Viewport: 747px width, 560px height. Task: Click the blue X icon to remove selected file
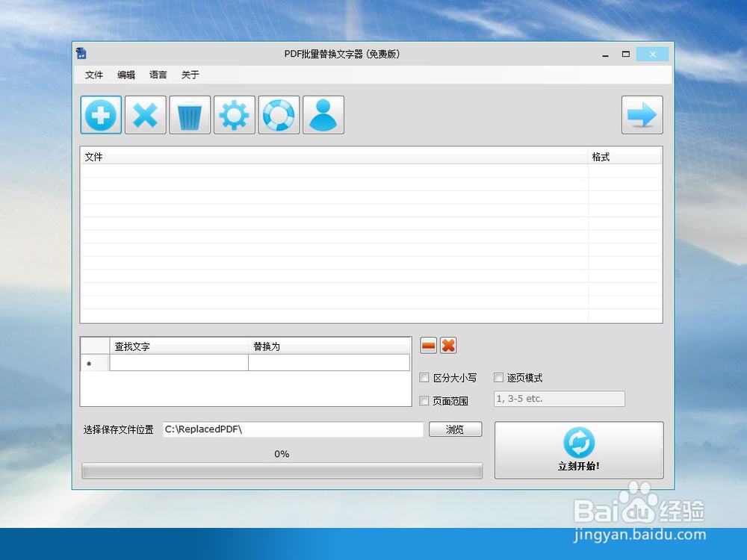145,114
